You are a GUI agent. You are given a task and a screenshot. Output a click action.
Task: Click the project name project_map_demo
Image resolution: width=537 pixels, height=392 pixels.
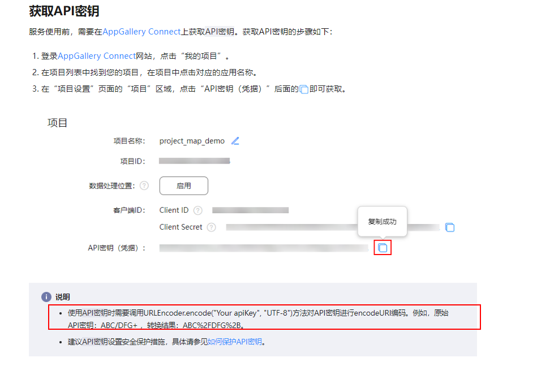click(x=192, y=141)
